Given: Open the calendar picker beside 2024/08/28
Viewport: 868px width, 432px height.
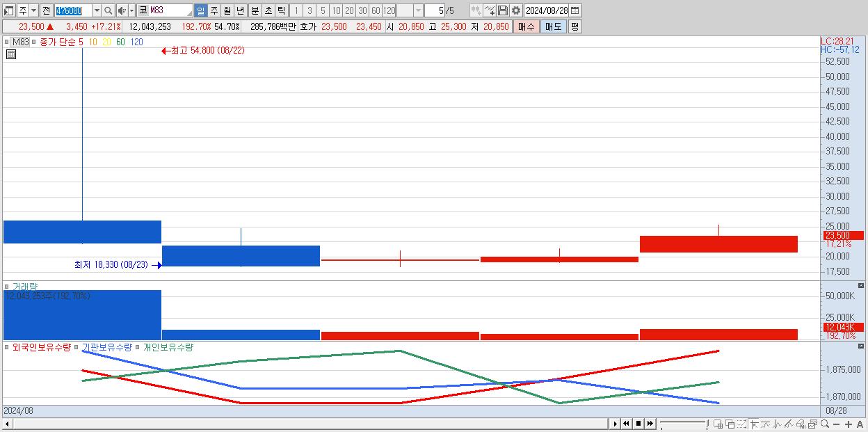Looking at the screenshot, I should tap(575, 10).
